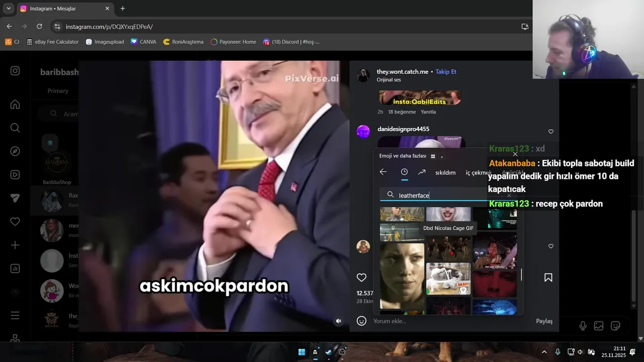Select the OKAY! white animal GIF
This screenshot has height=362, width=644.
tap(448, 279)
